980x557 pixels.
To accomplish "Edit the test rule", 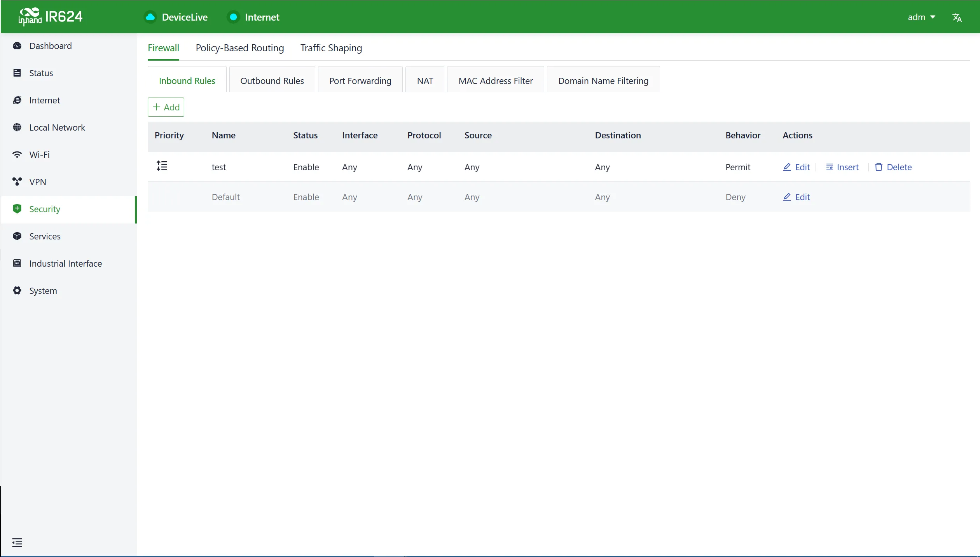I will 796,167.
